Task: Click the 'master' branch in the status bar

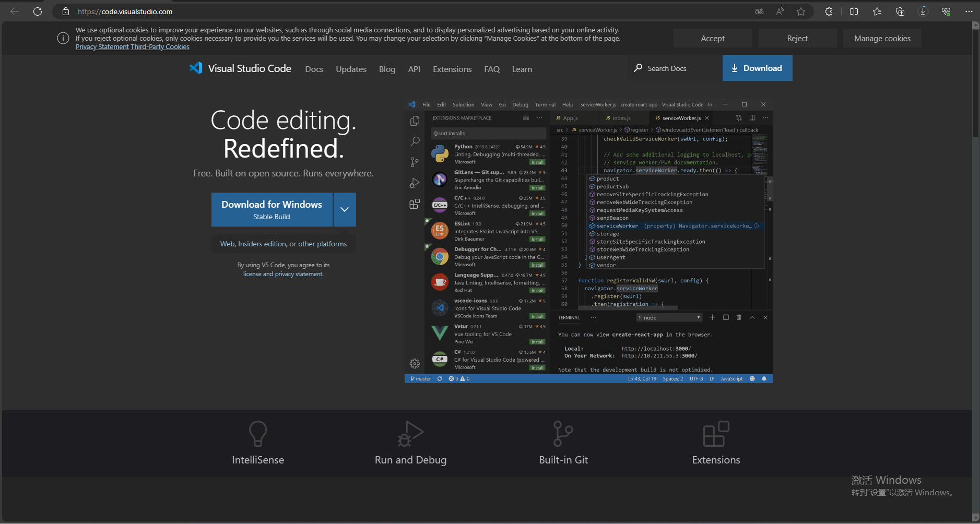Action: coord(421,379)
